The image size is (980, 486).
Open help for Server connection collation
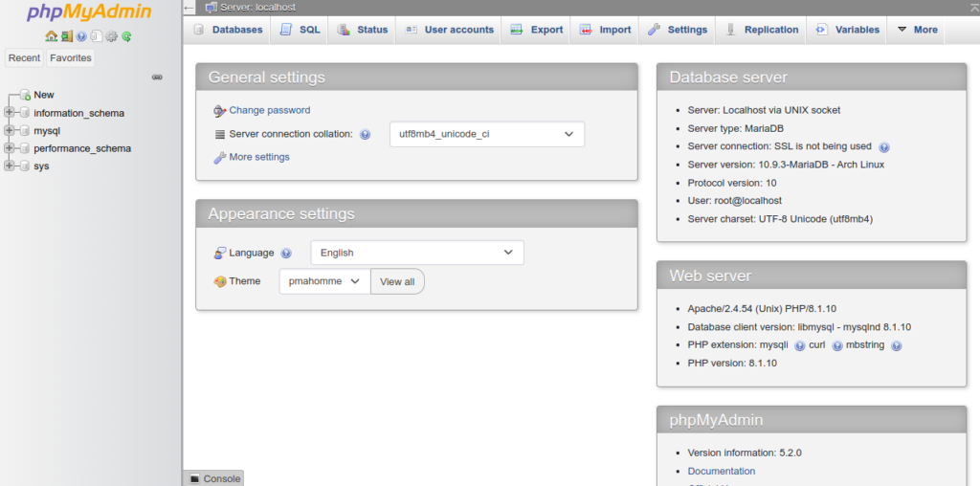365,134
